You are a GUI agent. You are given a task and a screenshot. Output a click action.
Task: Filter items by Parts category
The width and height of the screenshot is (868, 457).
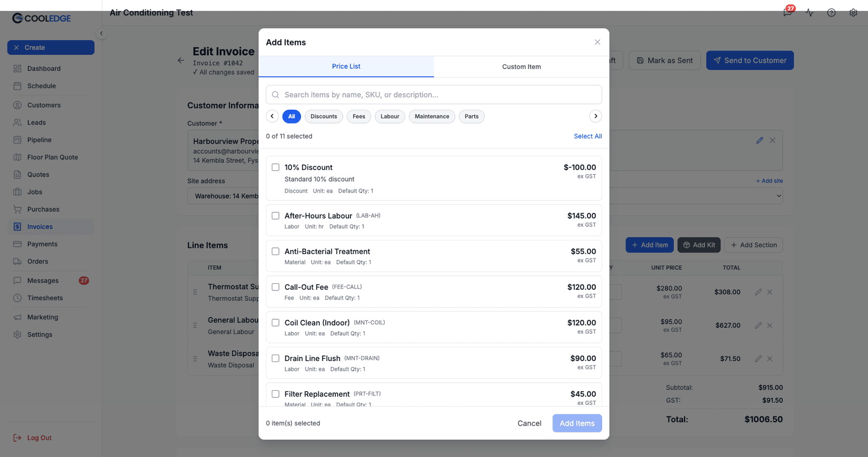pos(471,116)
